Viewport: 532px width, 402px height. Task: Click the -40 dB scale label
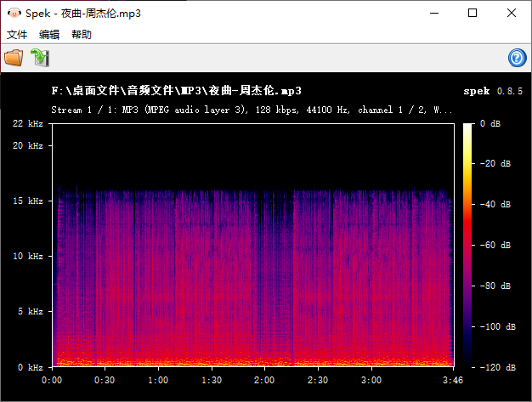click(495, 204)
